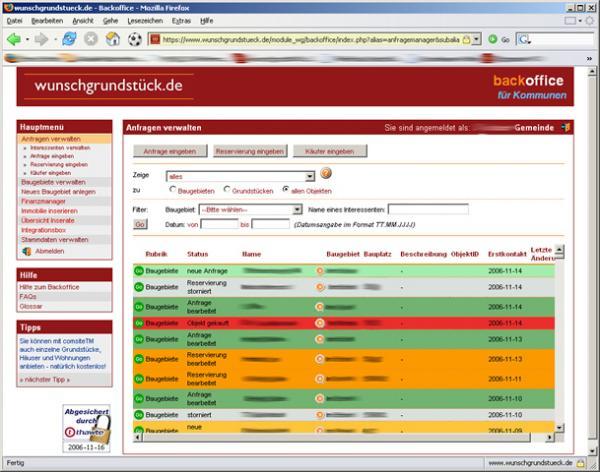Click the table's horizontal scrollbar
This screenshot has height=472, width=600.
[336, 437]
